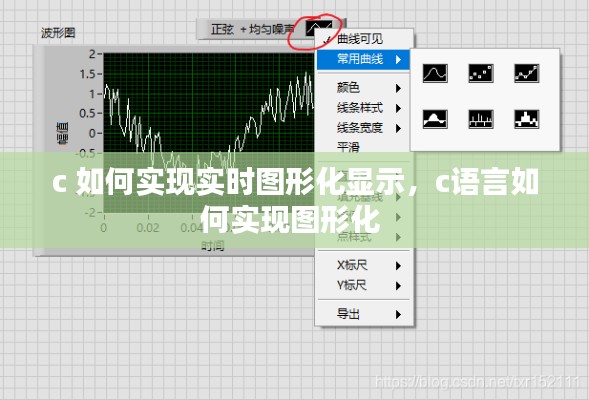589x400 pixels.
Task: Pick the filled step histogram plot icon
Action: point(527,119)
